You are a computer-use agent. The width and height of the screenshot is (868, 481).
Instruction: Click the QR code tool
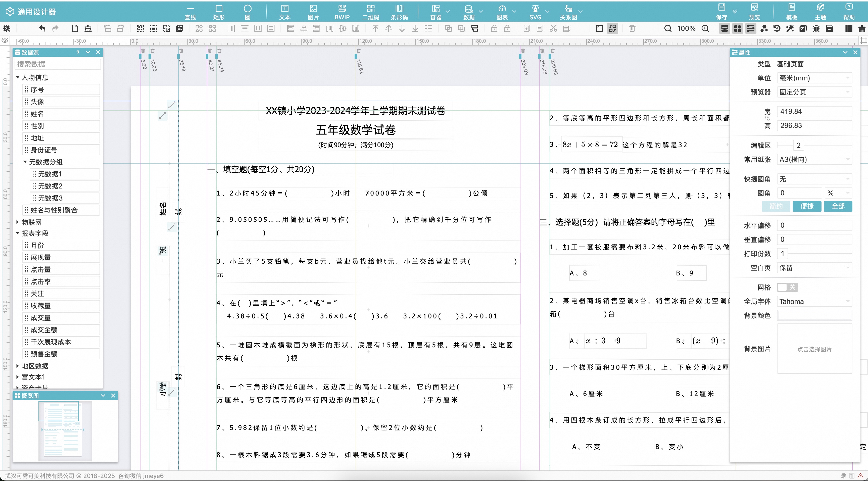tap(371, 12)
